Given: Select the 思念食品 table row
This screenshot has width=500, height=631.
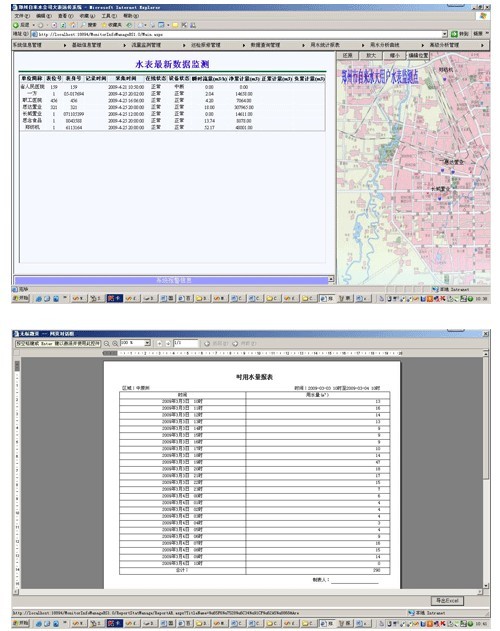Looking at the screenshot, I should click(x=172, y=121).
